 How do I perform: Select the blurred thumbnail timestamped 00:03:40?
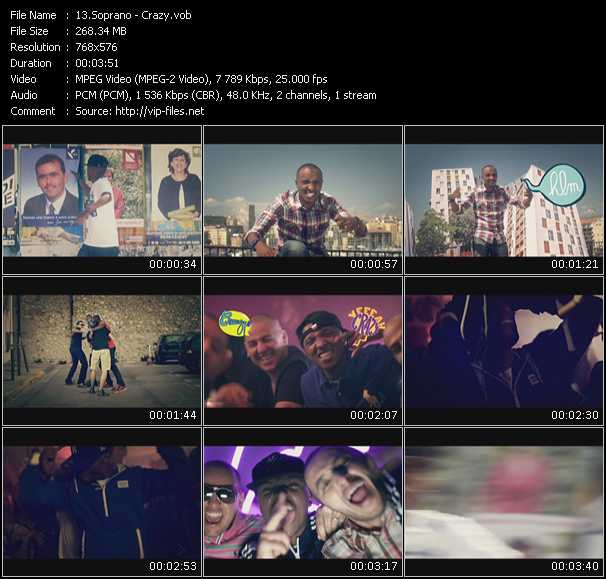coord(504,502)
